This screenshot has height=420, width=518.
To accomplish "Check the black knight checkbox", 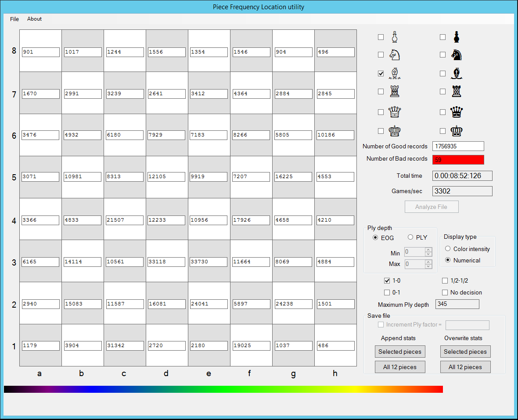I will tap(442, 55).
